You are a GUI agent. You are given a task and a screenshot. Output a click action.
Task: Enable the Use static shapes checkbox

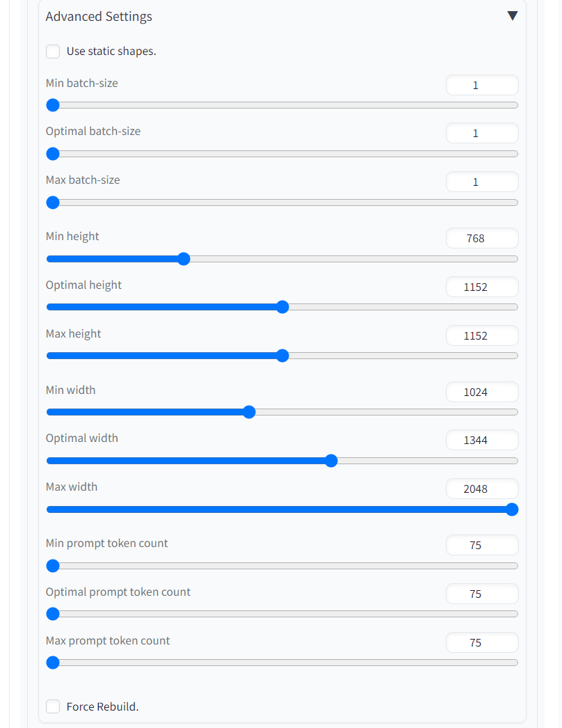pos(53,52)
